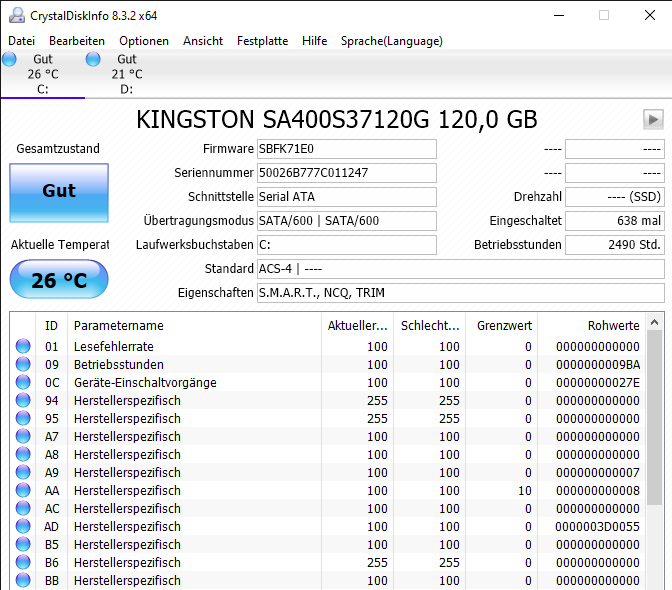
Task: Click the status orb for attribute BB
Action: coord(23,580)
